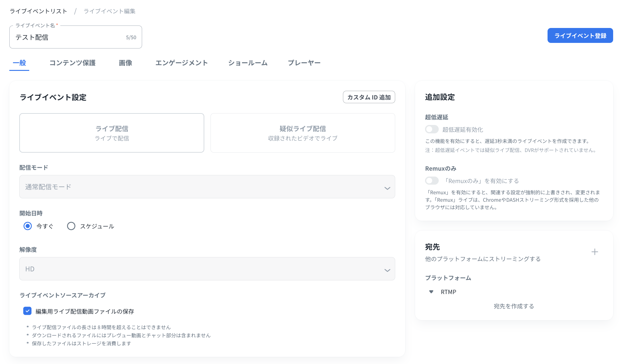This screenshot has height=364, width=629.
Task: Switch to 画像 tab
Action: point(125,63)
